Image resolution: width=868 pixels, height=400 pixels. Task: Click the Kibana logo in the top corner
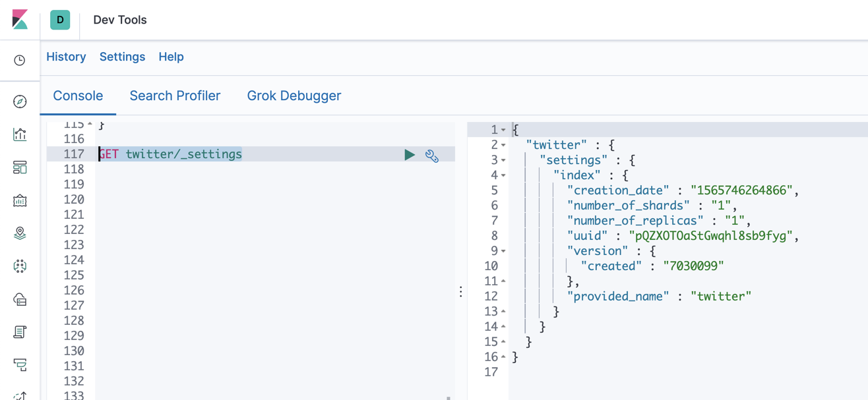(18, 20)
